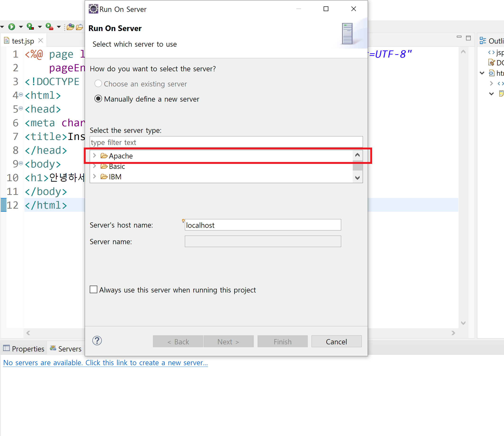504x436 pixels.
Task: Click the create a new server link
Action: (x=105, y=363)
